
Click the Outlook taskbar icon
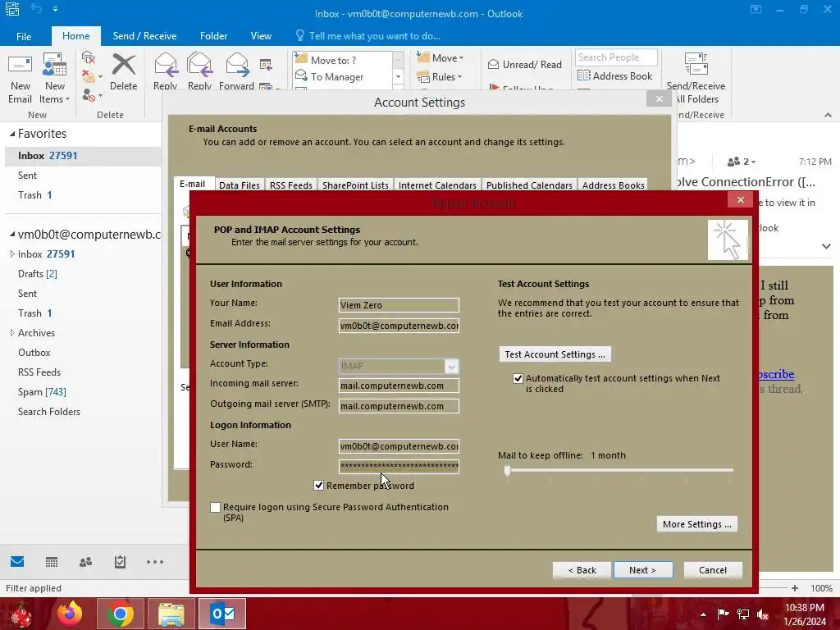click(221, 614)
